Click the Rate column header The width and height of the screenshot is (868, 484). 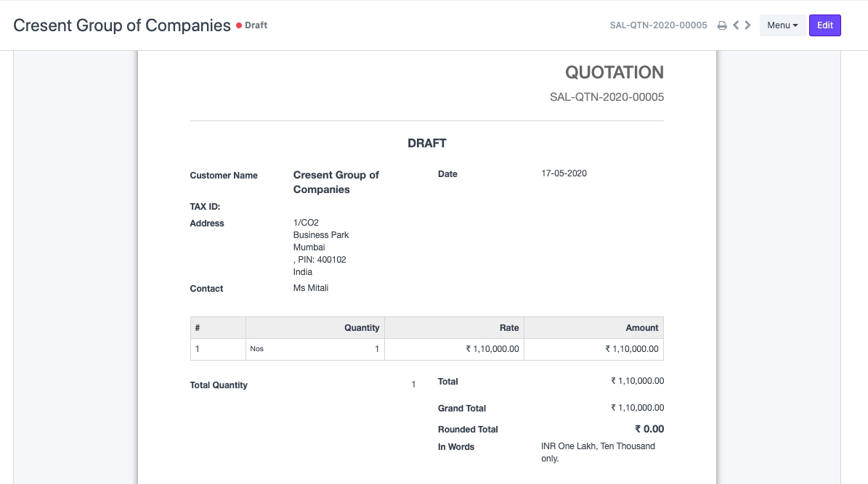pos(508,328)
